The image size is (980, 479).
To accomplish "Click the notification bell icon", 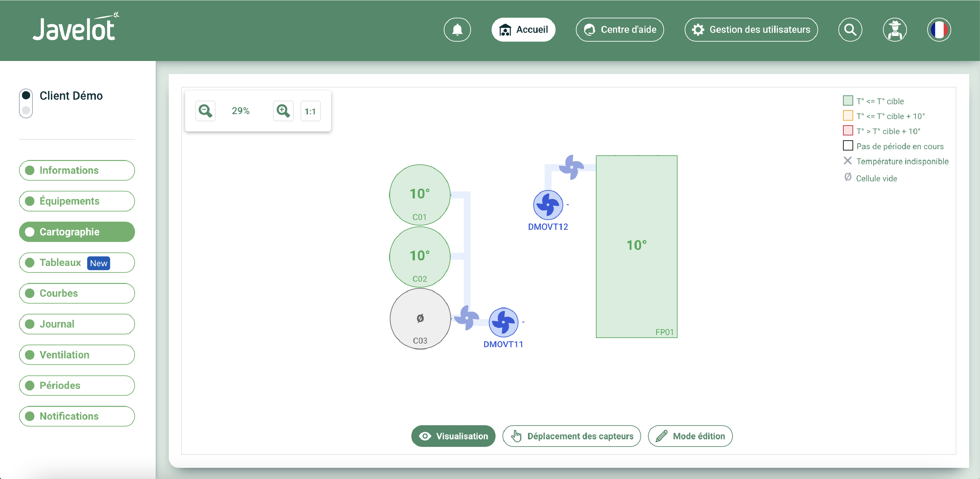I will (457, 30).
